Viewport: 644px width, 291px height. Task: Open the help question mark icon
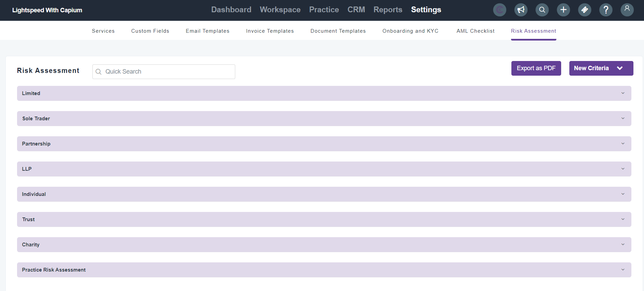tap(606, 10)
